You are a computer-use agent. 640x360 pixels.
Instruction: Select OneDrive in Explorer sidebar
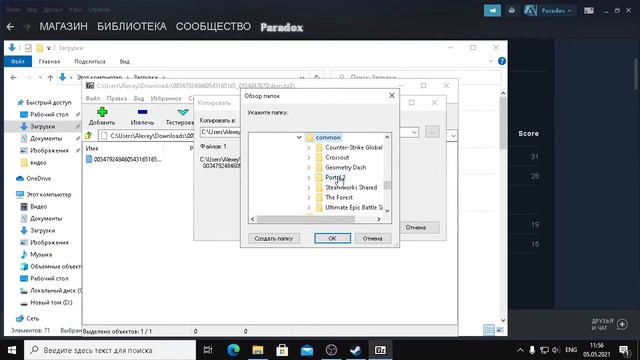[34, 179]
